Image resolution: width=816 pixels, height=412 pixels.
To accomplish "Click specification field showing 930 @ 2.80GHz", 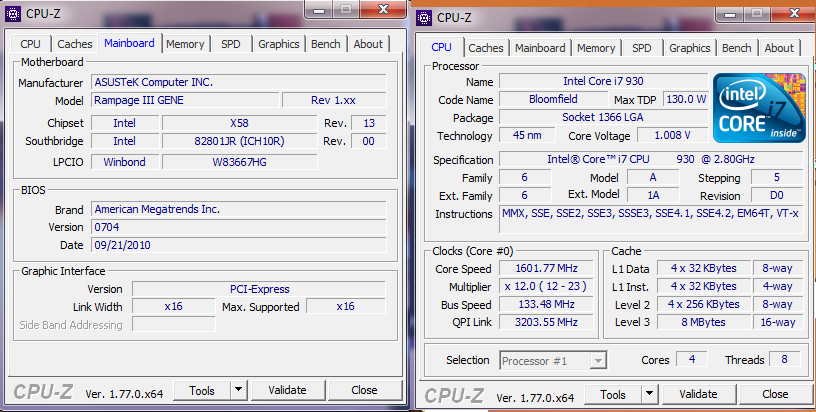I will click(x=651, y=159).
